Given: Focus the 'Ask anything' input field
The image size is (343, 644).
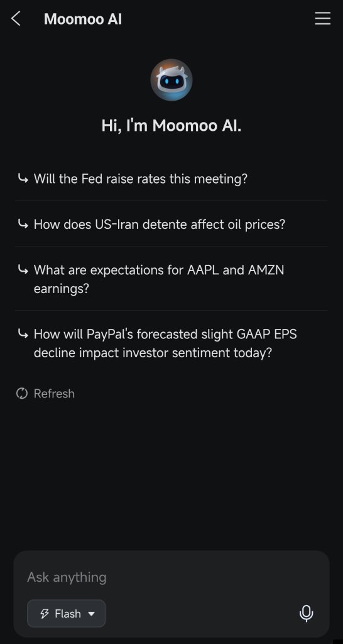Looking at the screenshot, I should (x=171, y=577).
